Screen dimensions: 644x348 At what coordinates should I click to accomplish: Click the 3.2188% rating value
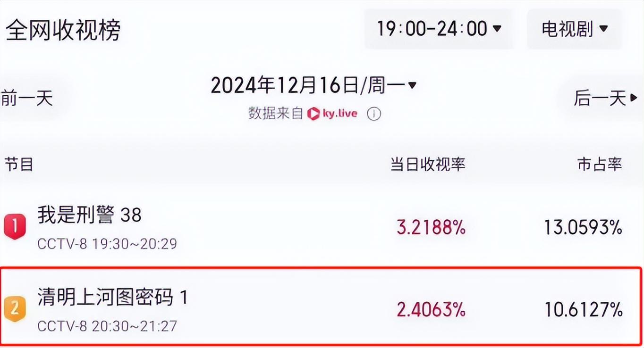coord(431,228)
